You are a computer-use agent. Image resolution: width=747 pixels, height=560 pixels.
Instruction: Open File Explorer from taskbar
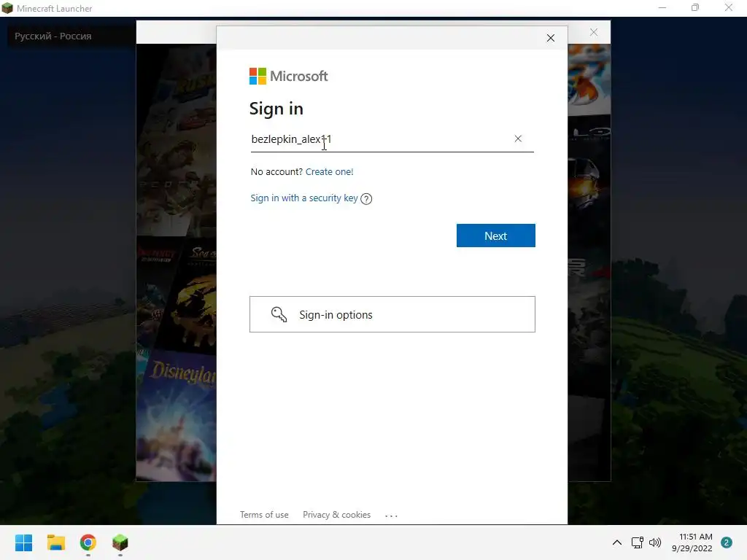56,542
